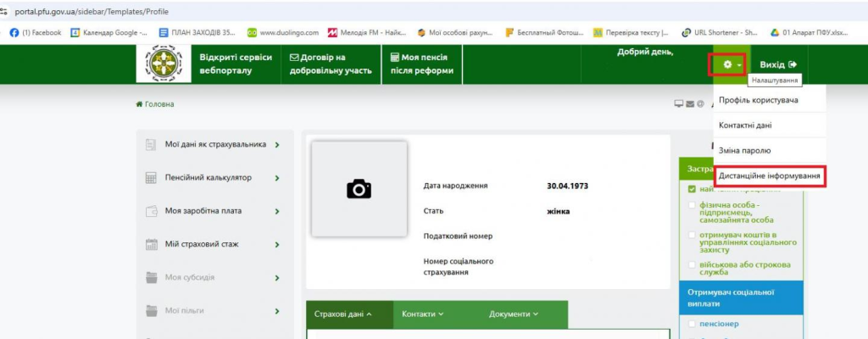Expand the Документи dropdown tab
The width and height of the screenshot is (868, 339).
click(x=513, y=314)
